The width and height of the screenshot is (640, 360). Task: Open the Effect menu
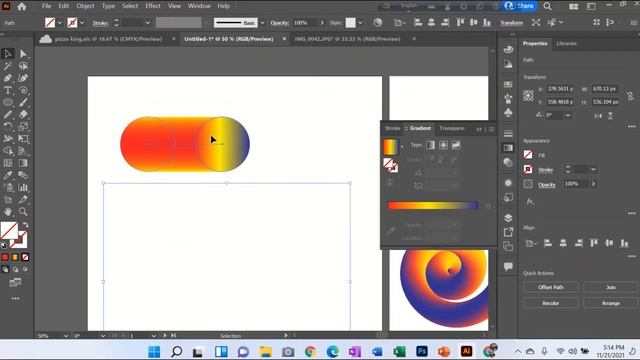(153, 6)
